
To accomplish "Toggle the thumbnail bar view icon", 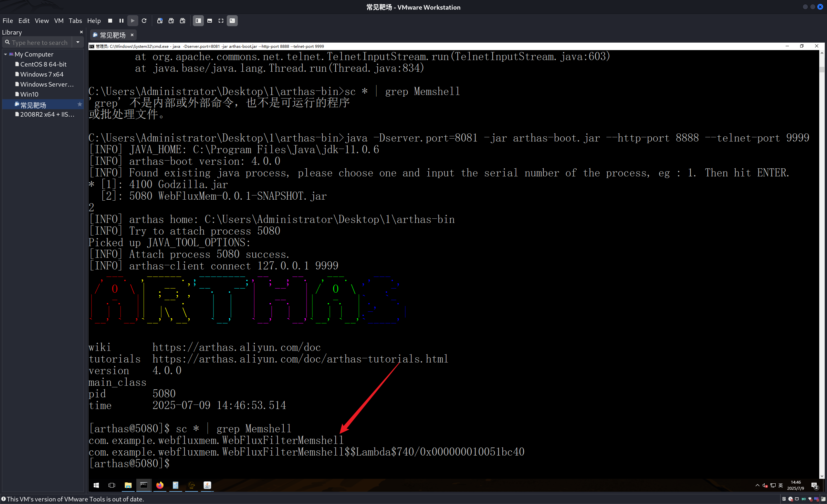I will coord(209,21).
